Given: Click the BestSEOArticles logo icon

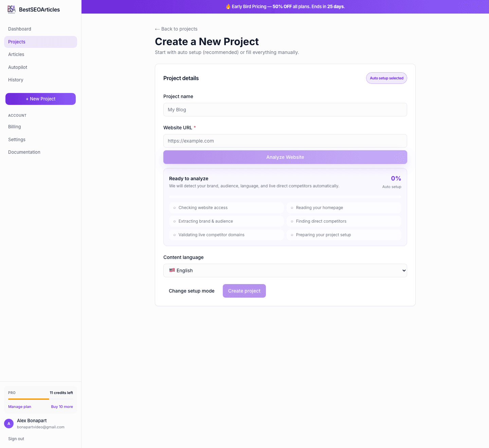Looking at the screenshot, I should (12, 10).
